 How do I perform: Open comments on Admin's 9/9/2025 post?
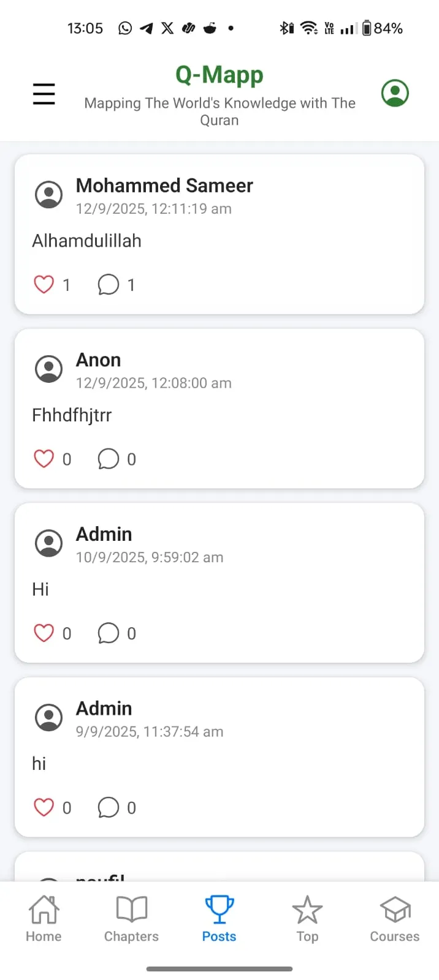tap(109, 807)
